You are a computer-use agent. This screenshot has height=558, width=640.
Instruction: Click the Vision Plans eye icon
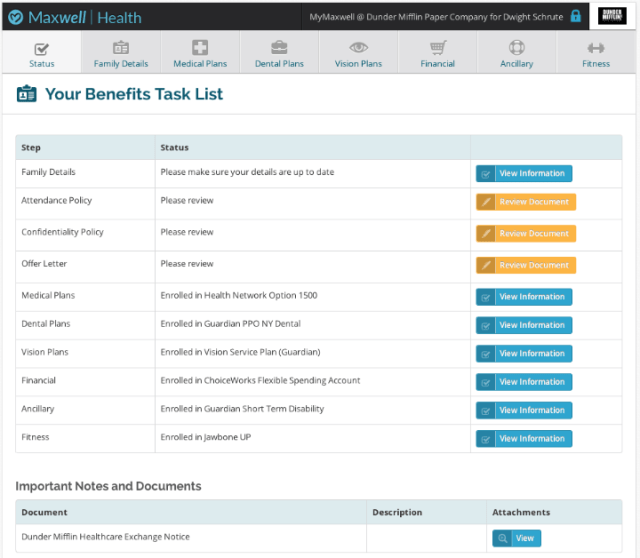[358, 48]
